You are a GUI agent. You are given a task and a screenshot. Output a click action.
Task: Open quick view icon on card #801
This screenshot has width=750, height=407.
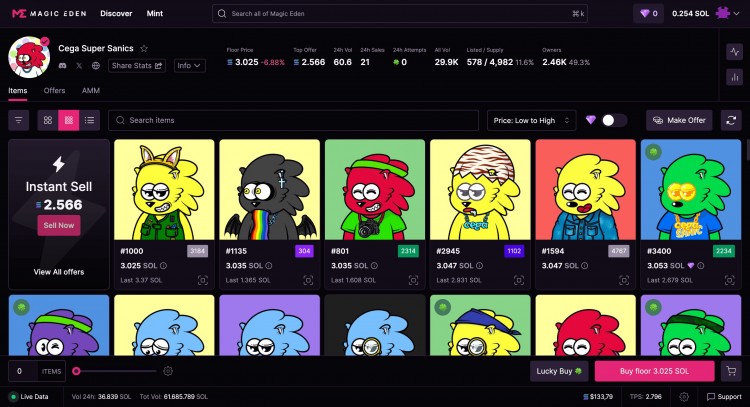click(x=413, y=280)
